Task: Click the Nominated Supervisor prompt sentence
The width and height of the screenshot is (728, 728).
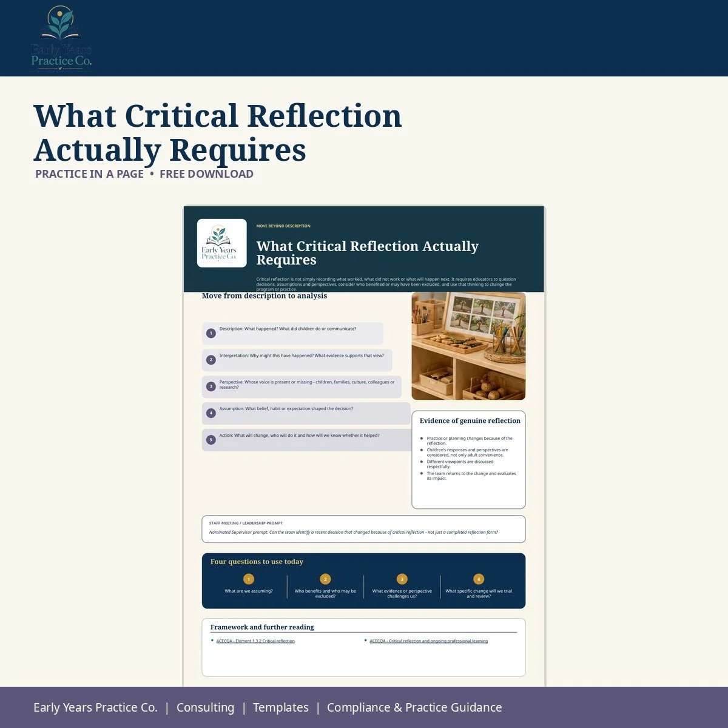Action: point(353,533)
